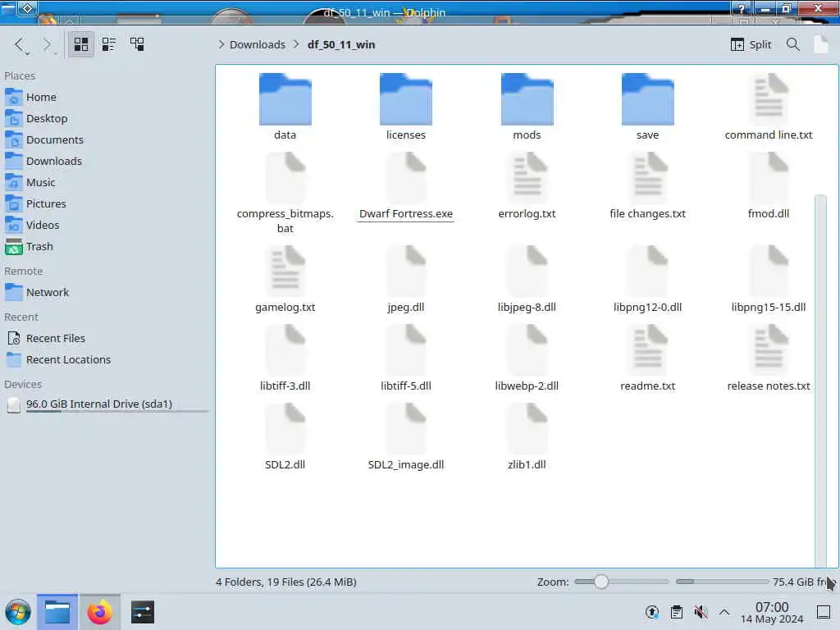
Task: Select the save folder icon
Action: [648, 99]
